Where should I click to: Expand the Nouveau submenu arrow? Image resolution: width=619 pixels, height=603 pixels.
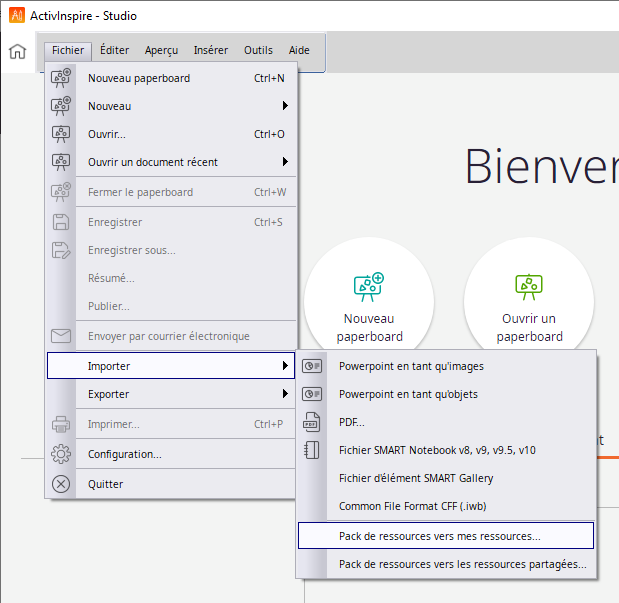(x=285, y=106)
